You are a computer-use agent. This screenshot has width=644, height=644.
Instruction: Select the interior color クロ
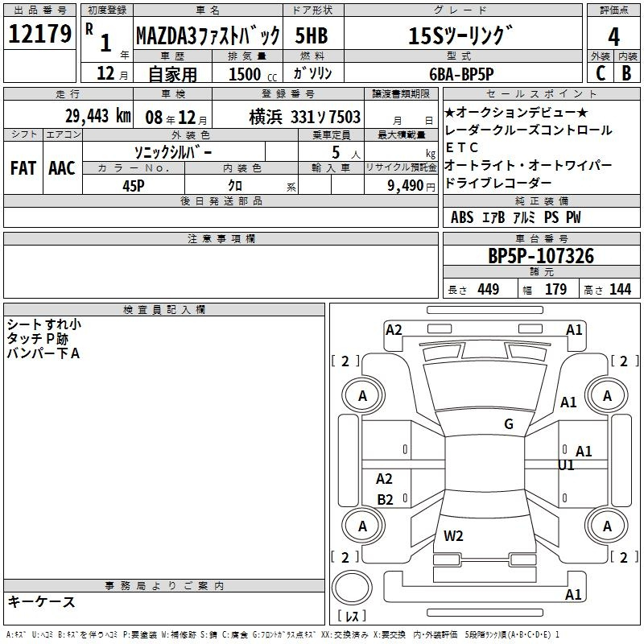click(x=235, y=186)
